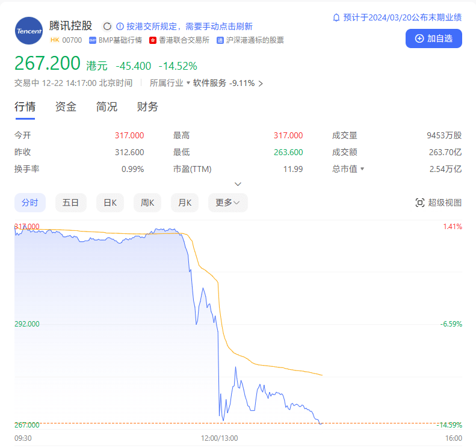Click the -14.52% change percentage
The height and width of the screenshot is (448, 476).
(178, 66)
